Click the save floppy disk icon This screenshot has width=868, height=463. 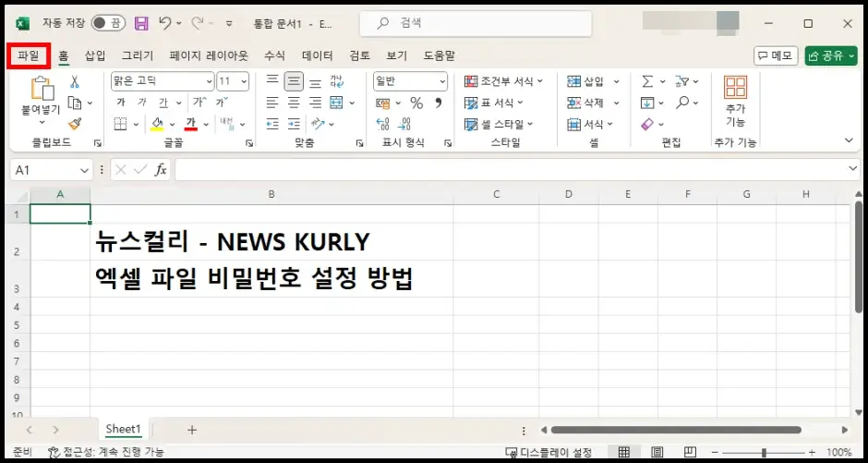tap(141, 23)
